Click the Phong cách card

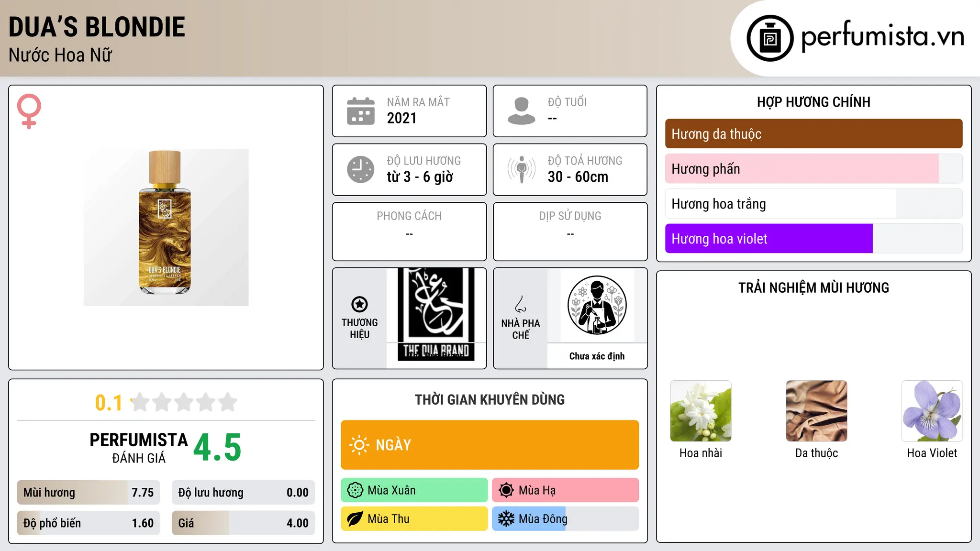point(409,231)
